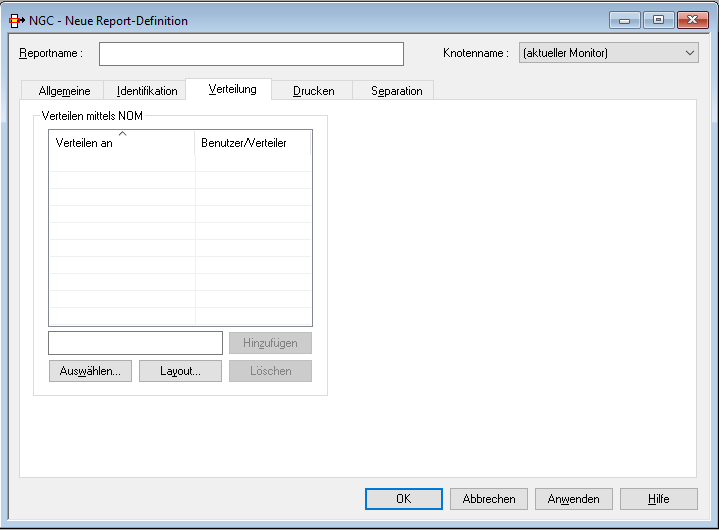
Task: Show the Separation tab
Action: (396, 91)
